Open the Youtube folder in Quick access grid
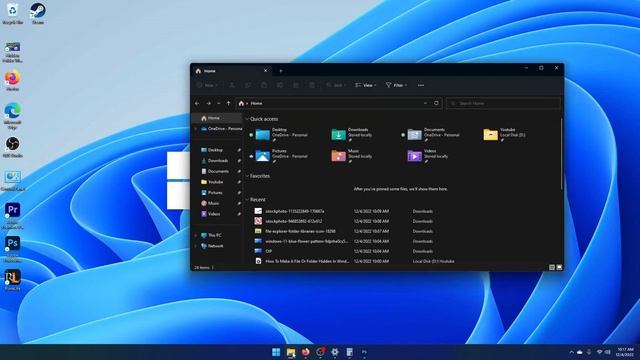Screen dimensions: 640x360 tap(504, 134)
